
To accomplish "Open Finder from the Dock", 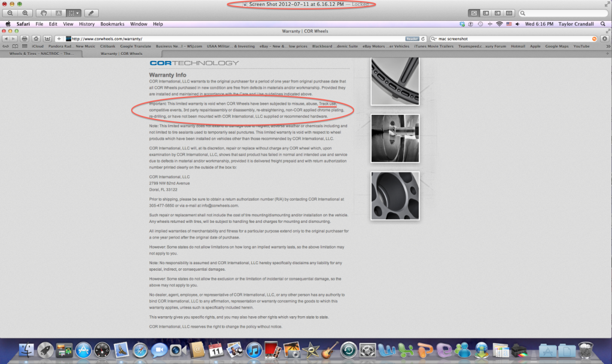I will click(26, 350).
